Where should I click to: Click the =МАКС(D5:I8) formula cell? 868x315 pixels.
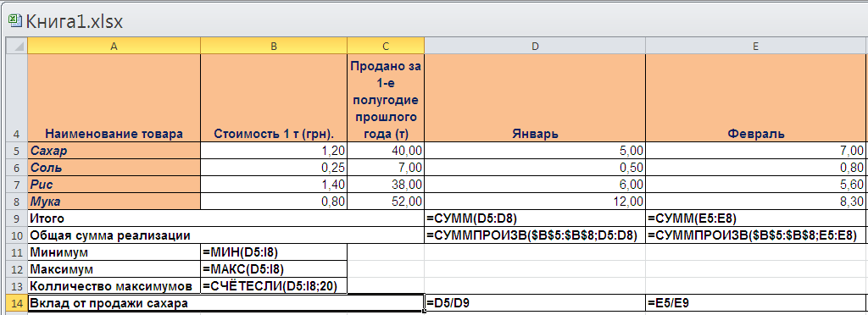pyautogui.click(x=274, y=269)
